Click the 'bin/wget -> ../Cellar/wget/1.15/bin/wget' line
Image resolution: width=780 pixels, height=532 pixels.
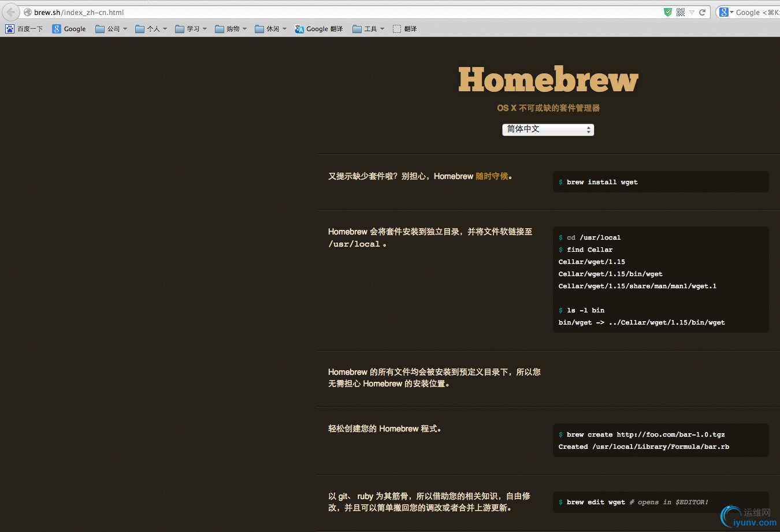[x=641, y=322]
